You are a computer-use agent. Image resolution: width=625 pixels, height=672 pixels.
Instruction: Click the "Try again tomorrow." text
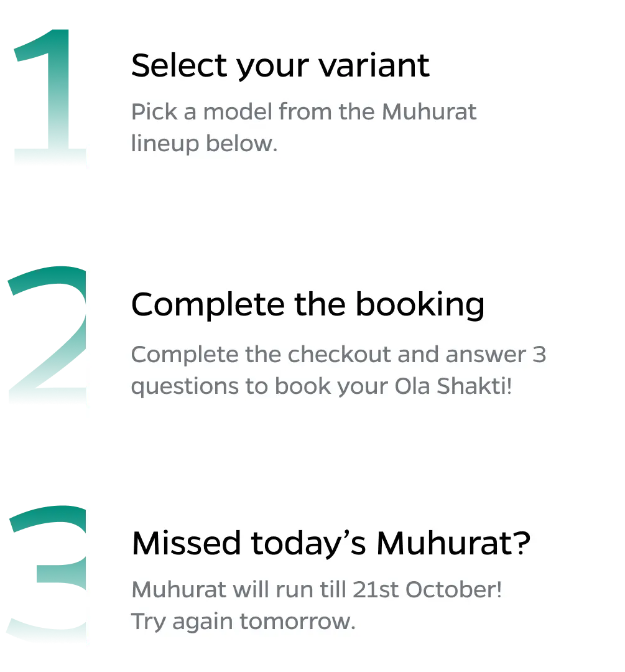[x=243, y=621]
